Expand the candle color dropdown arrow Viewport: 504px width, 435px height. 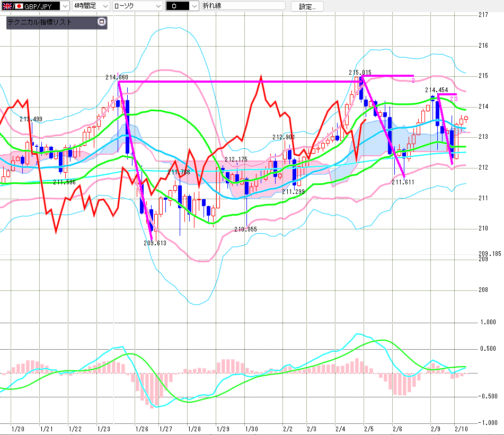(x=194, y=6)
